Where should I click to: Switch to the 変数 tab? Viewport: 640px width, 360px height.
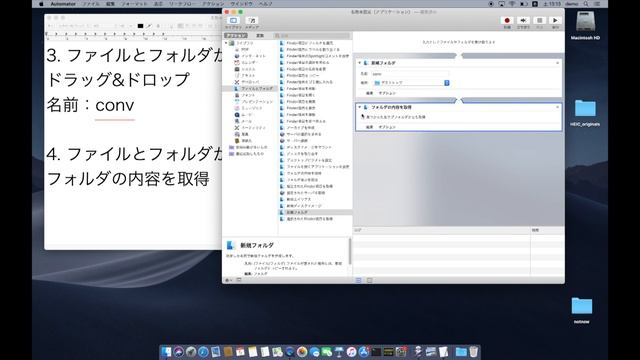click(x=260, y=36)
